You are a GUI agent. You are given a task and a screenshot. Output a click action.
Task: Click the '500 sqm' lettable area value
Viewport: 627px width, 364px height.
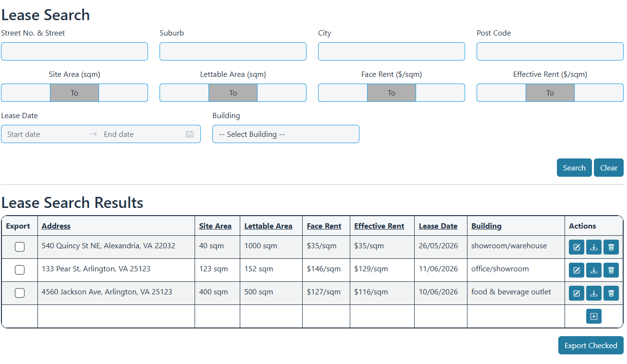258,292
